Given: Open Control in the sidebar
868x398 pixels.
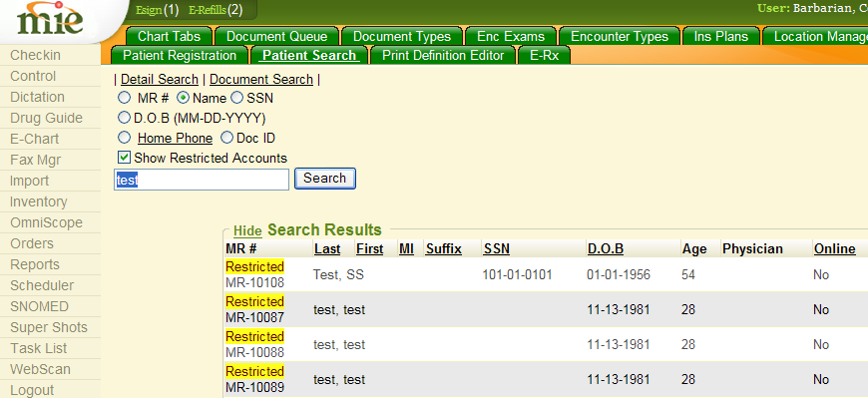Looking at the screenshot, I should pyautogui.click(x=50, y=76).
